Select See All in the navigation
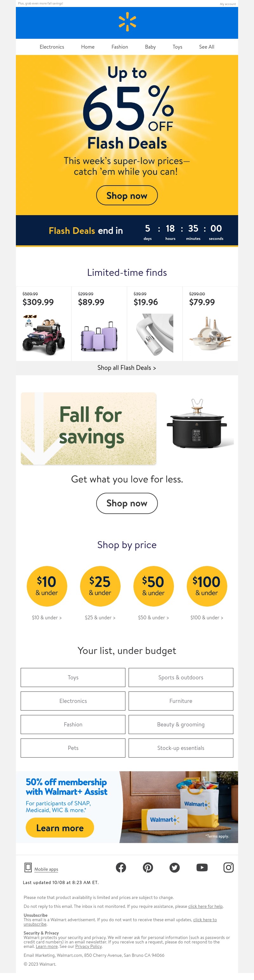Viewport: 254px width, 980px height. point(206,47)
